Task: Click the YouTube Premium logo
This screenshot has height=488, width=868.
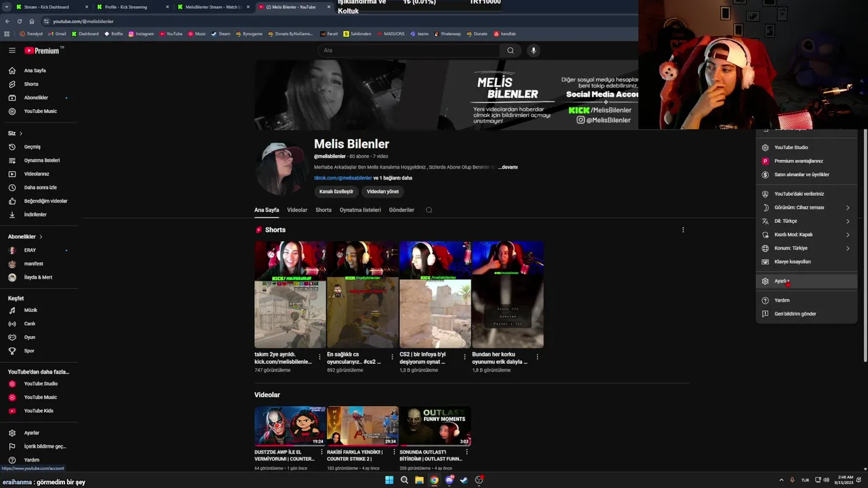Action: 42,50
